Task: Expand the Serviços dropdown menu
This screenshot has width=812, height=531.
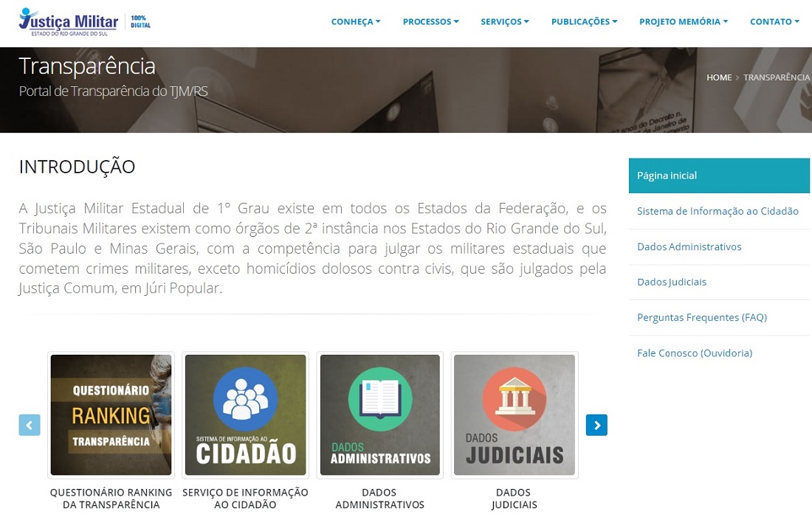Action: tap(505, 21)
